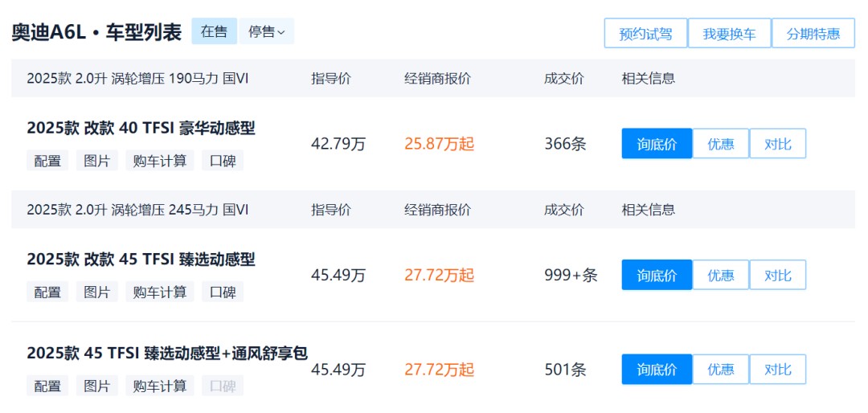Open 购车计算 for the 40 TFSI 豪华动感型
Image resolution: width=868 pixels, height=413 pixels.
pyautogui.click(x=160, y=160)
